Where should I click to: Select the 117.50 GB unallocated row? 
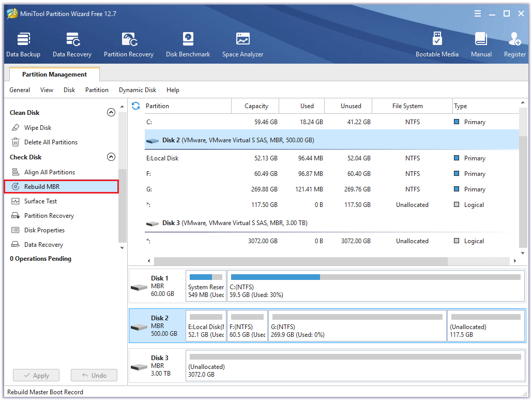tap(332, 205)
